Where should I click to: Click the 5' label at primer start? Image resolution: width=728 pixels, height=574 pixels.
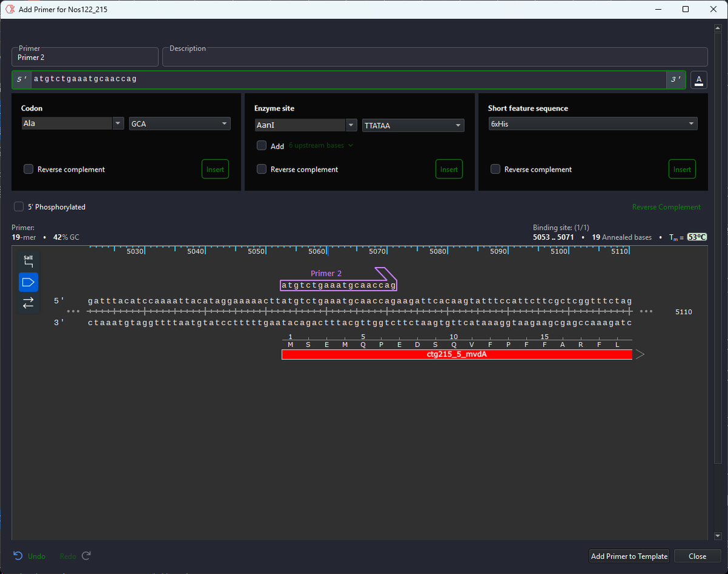click(x=22, y=79)
